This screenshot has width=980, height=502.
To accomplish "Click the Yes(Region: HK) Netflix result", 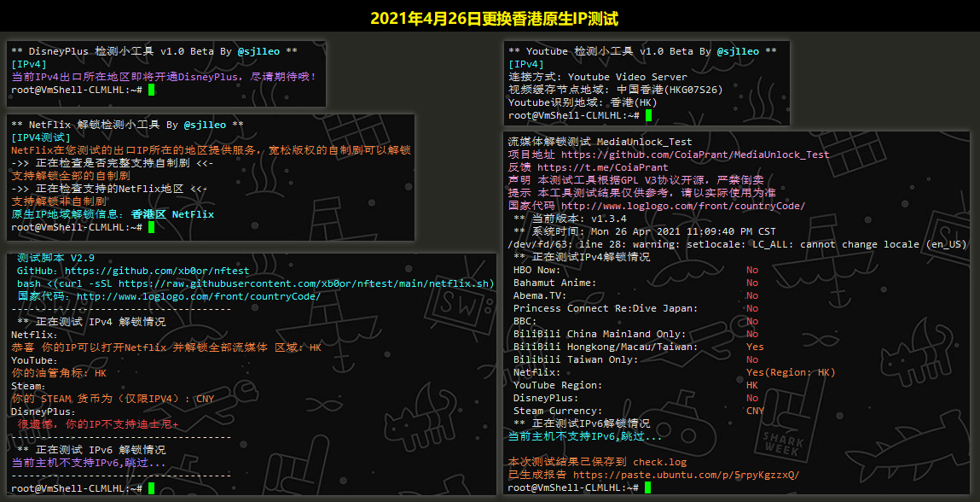I will 791,372.
